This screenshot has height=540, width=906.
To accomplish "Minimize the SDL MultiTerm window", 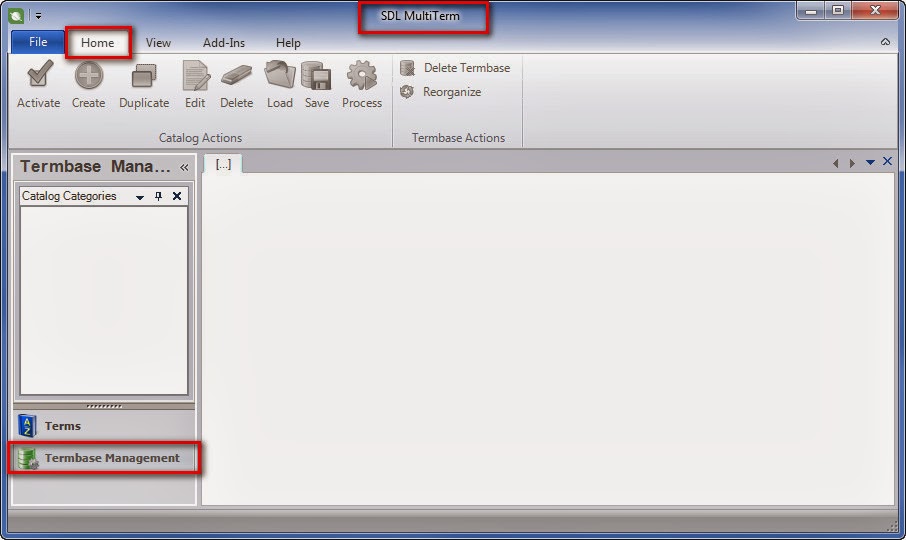I will pyautogui.click(x=811, y=11).
